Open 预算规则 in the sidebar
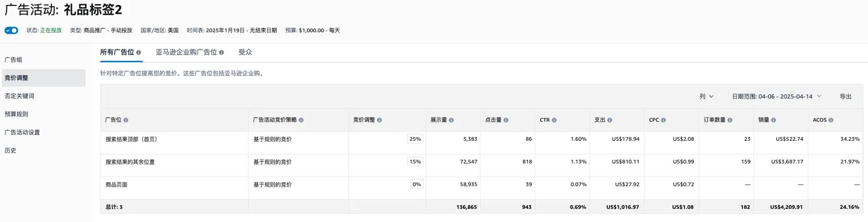The height and width of the screenshot is (222, 868). point(16,114)
